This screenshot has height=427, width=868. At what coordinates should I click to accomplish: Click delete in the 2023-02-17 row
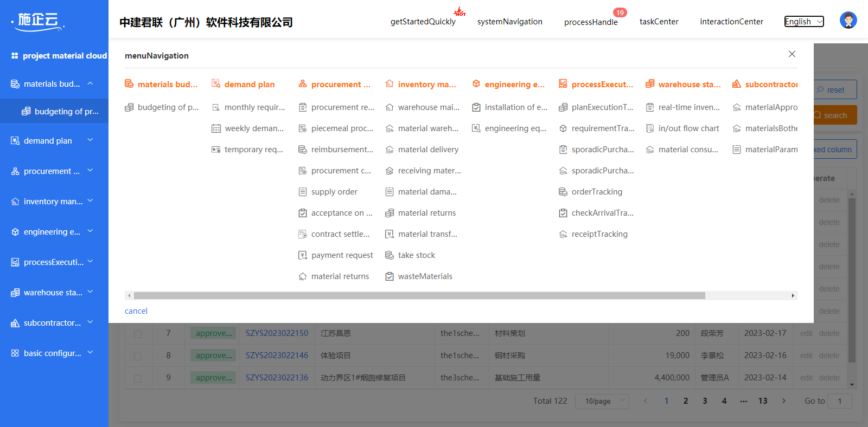(x=829, y=333)
